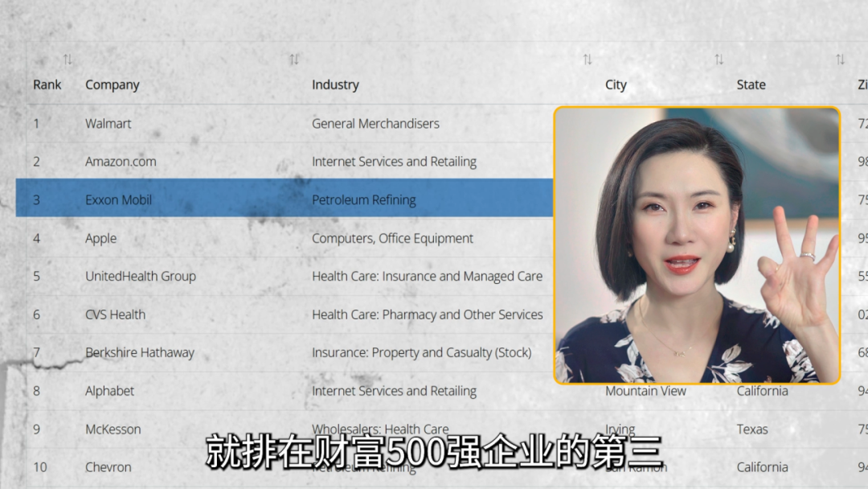Select the UnitedHealth Group cell

[141, 277]
